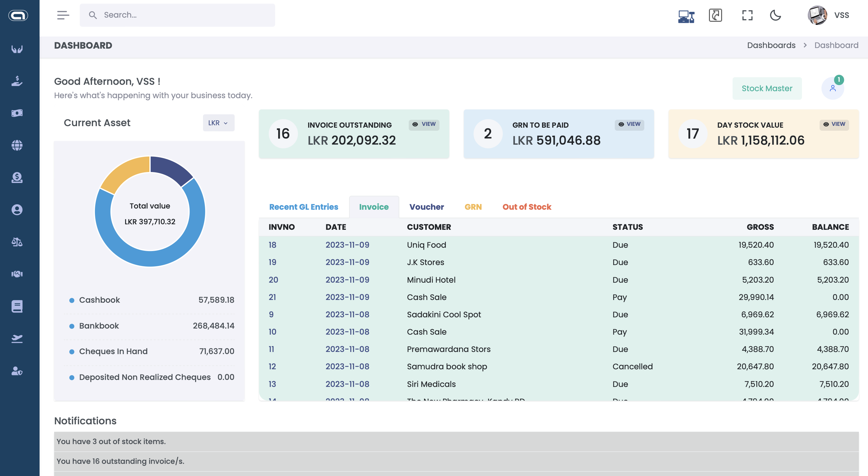This screenshot has width=868, height=476.
Task: Click the airplane landing sidebar icon
Action: tap(17, 338)
